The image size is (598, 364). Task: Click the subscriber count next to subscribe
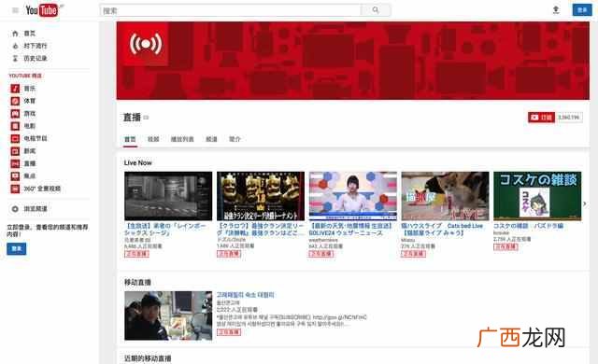click(569, 118)
